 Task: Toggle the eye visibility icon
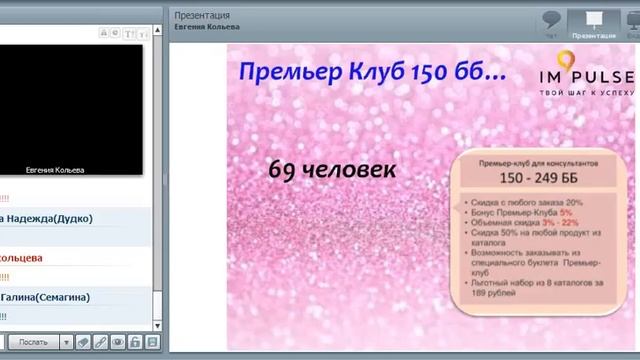(118, 342)
